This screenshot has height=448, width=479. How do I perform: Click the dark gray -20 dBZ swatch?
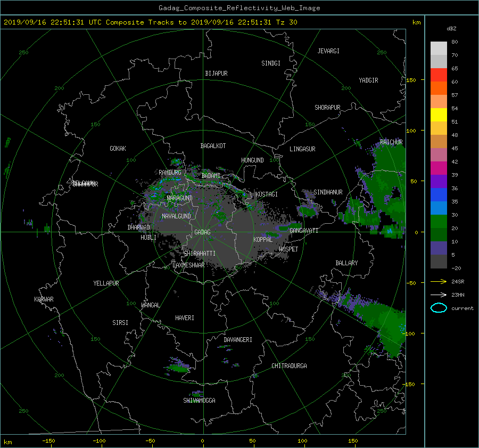(439, 261)
